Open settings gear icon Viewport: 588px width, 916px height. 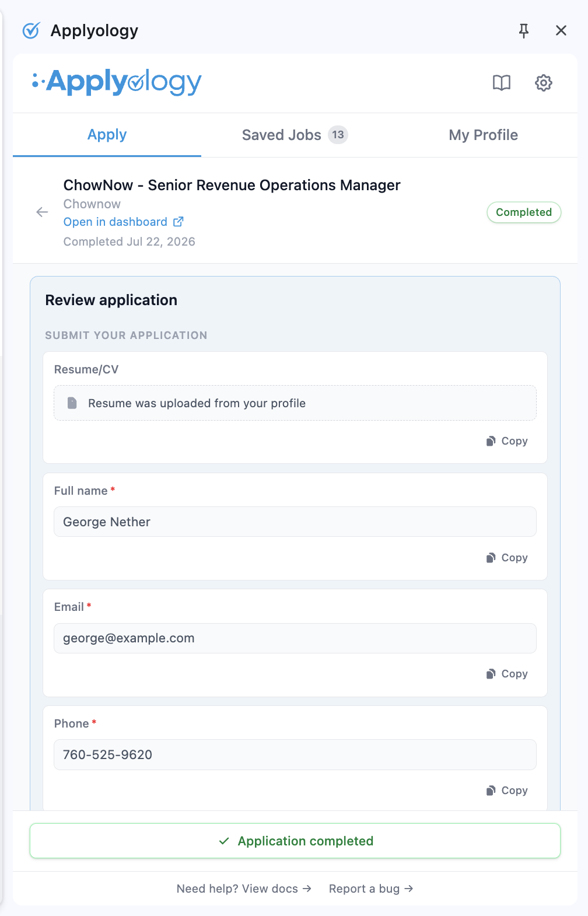pos(544,83)
